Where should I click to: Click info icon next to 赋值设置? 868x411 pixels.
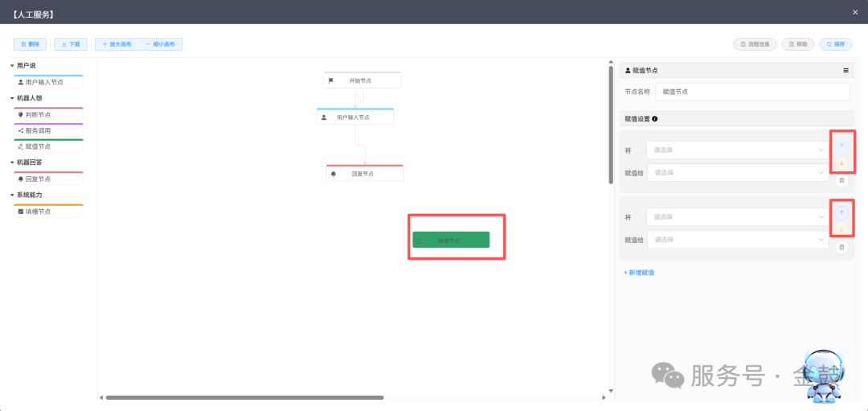(655, 118)
